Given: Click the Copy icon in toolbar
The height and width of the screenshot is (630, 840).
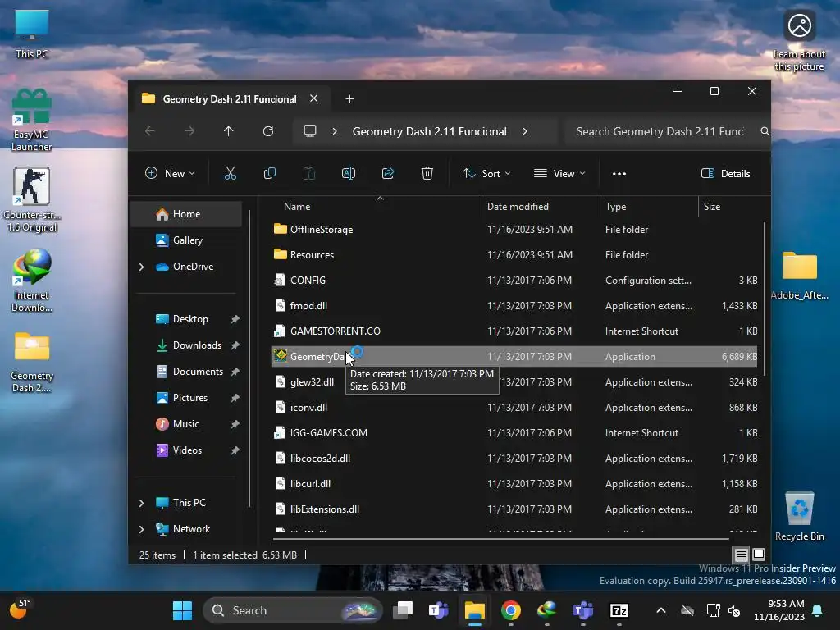Looking at the screenshot, I should coord(269,174).
